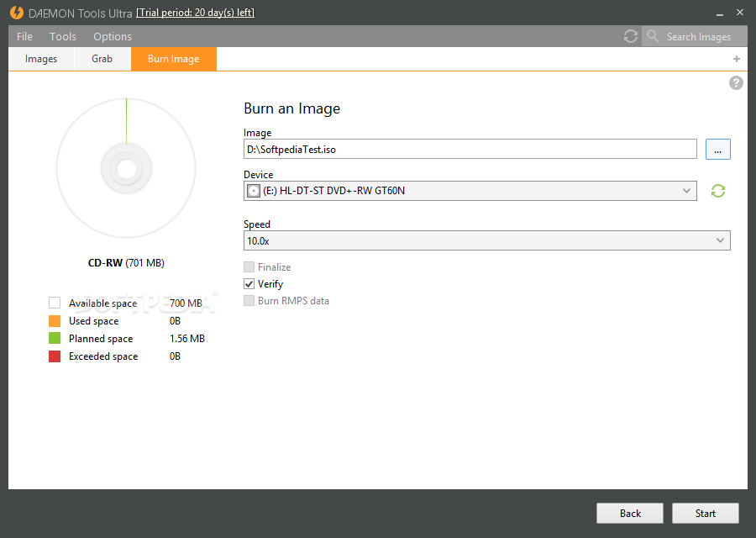Click the CD-RW disc usage chart
Image resolution: width=756 pixels, height=538 pixels.
pyautogui.click(x=126, y=168)
